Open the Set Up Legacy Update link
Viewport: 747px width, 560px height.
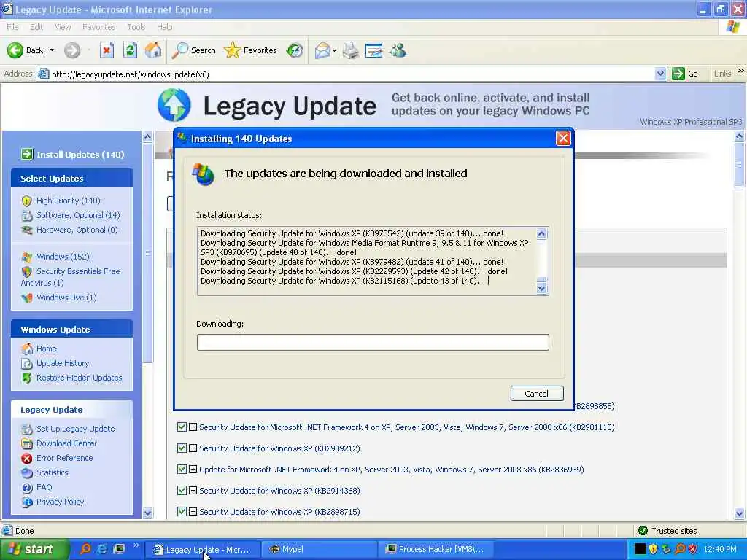pyautogui.click(x=76, y=429)
